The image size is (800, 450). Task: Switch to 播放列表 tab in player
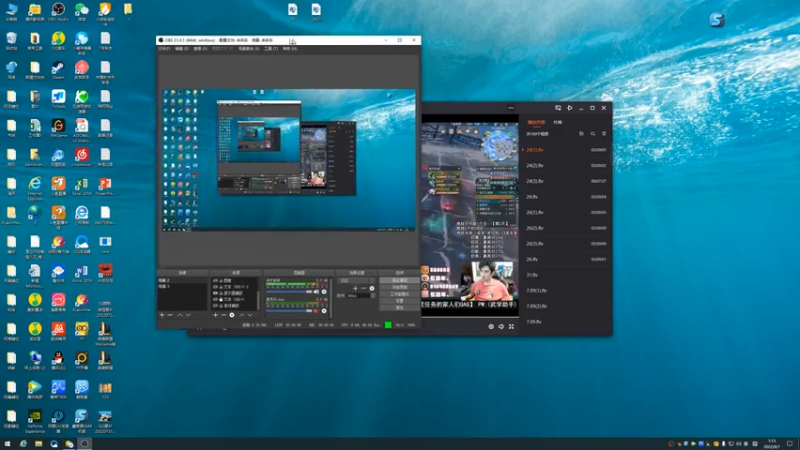536,122
